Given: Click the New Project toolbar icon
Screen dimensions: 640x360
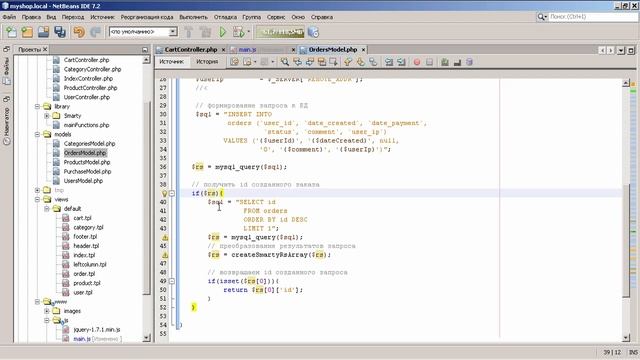Looking at the screenshot, I should click(x=27, y=32).
